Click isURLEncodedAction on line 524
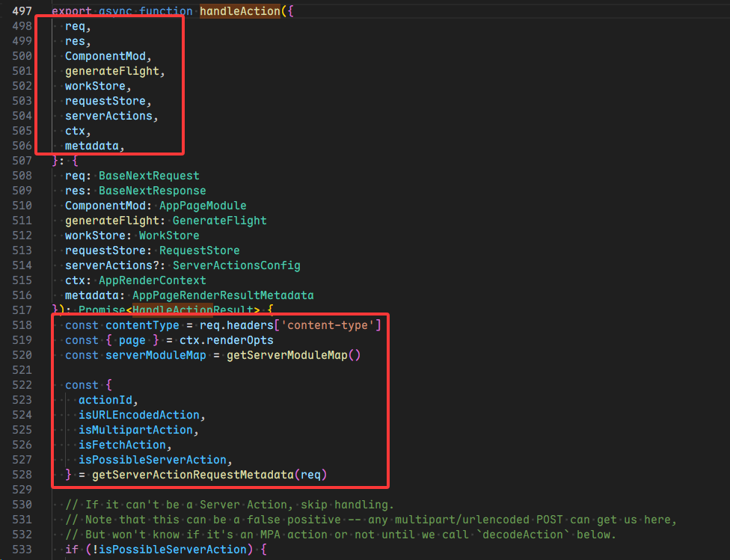730x560 pixels. pos(139,415)
